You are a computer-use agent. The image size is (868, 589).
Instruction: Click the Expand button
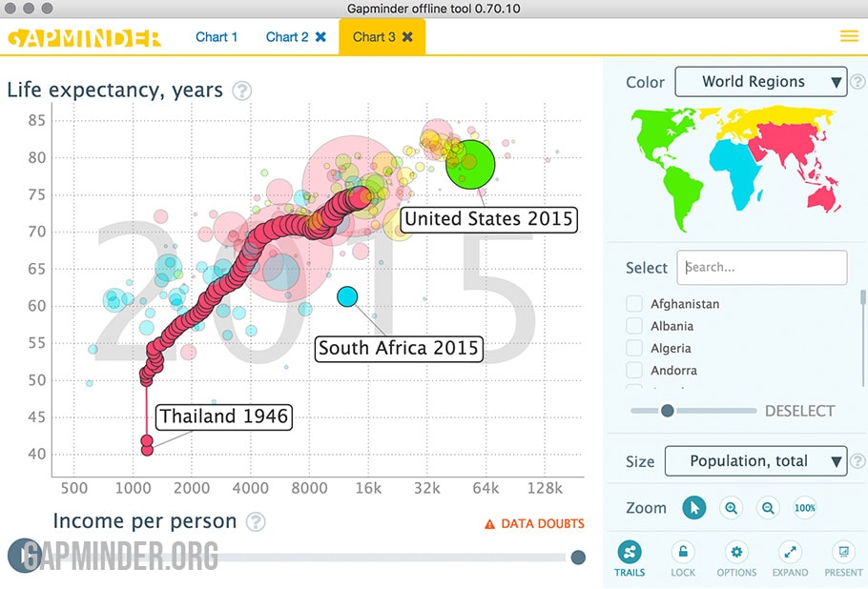click(790, 559)
